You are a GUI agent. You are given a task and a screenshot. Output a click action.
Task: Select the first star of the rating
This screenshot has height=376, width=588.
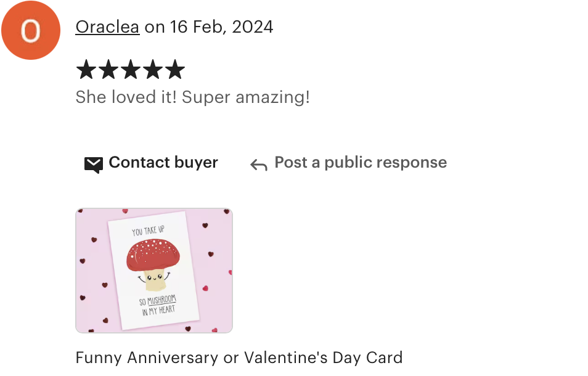(86, 70)
